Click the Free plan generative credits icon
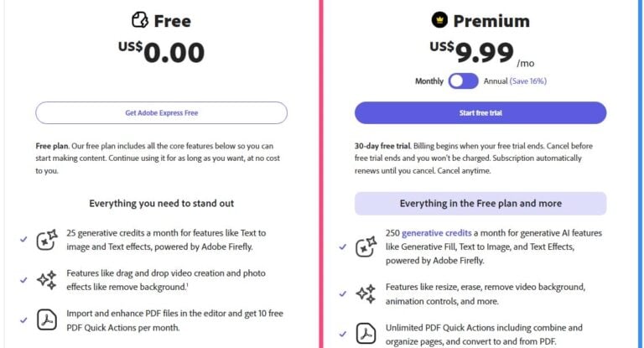 [x=46, y=240]
